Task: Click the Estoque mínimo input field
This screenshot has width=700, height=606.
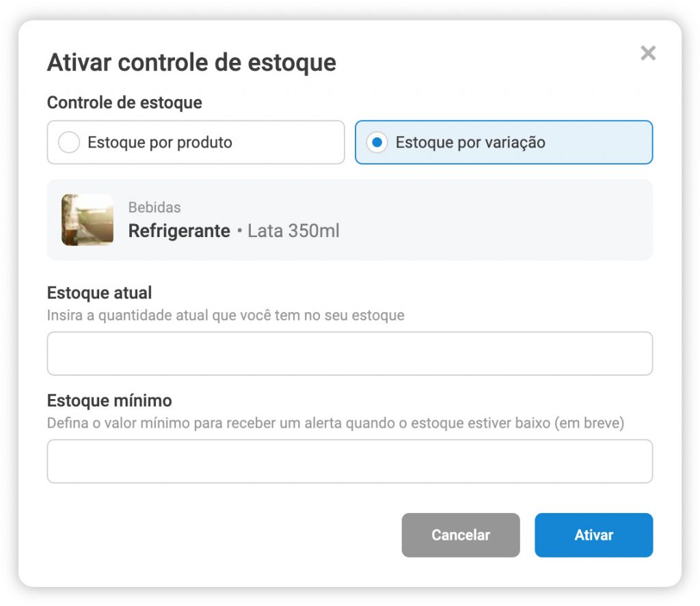Action: [350, 461]
